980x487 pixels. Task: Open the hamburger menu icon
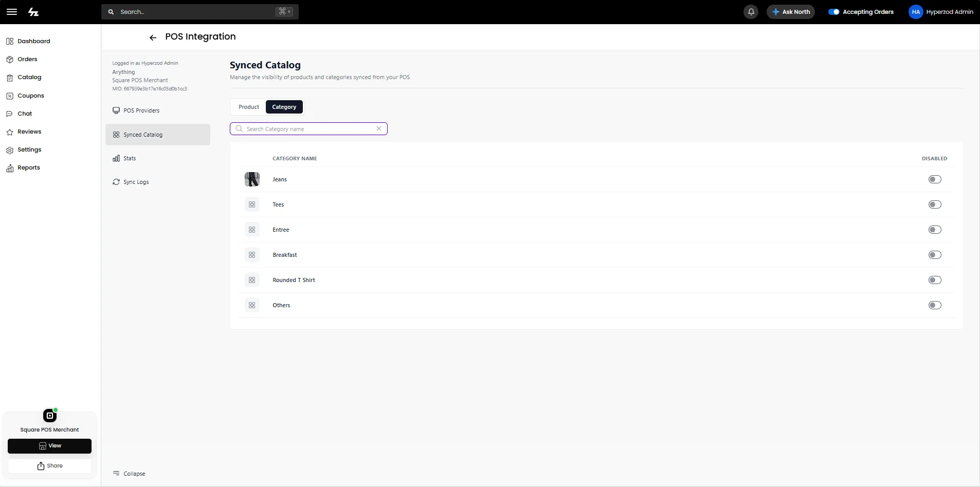click(x=11, y=12)
